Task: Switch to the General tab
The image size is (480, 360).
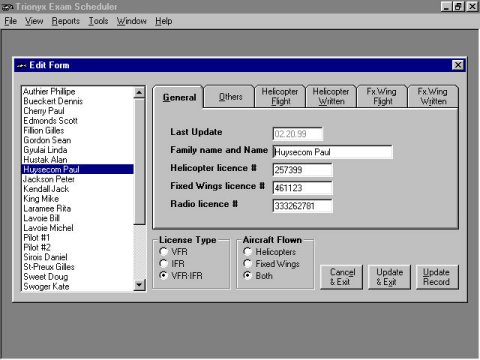Action: [x=179, y=97]
